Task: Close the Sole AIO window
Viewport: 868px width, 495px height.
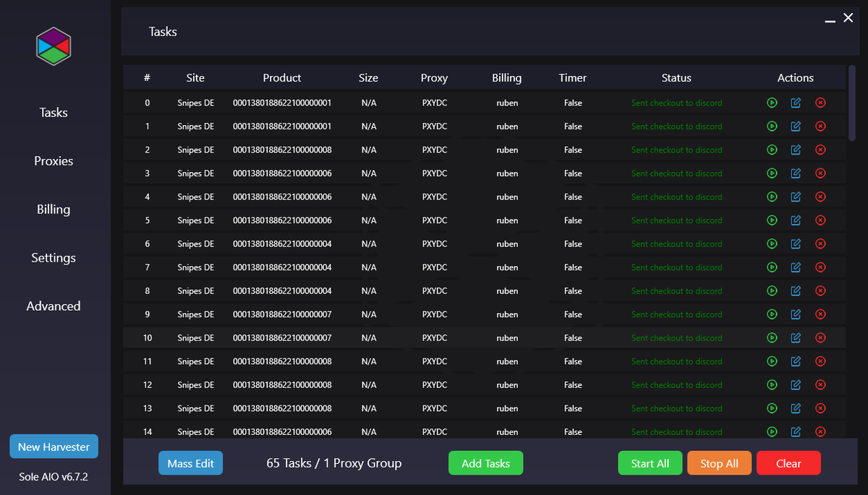Action: tap(848, 18)
